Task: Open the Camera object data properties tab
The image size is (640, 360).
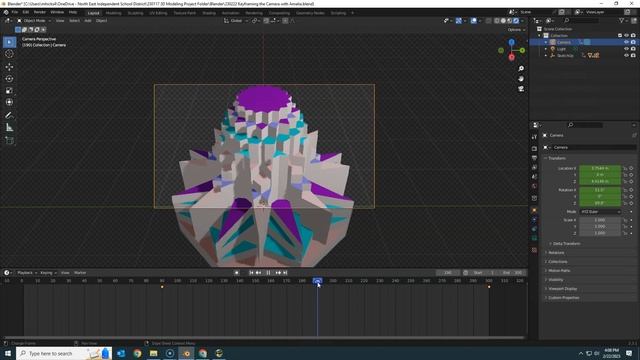Action: click(534, 238)
